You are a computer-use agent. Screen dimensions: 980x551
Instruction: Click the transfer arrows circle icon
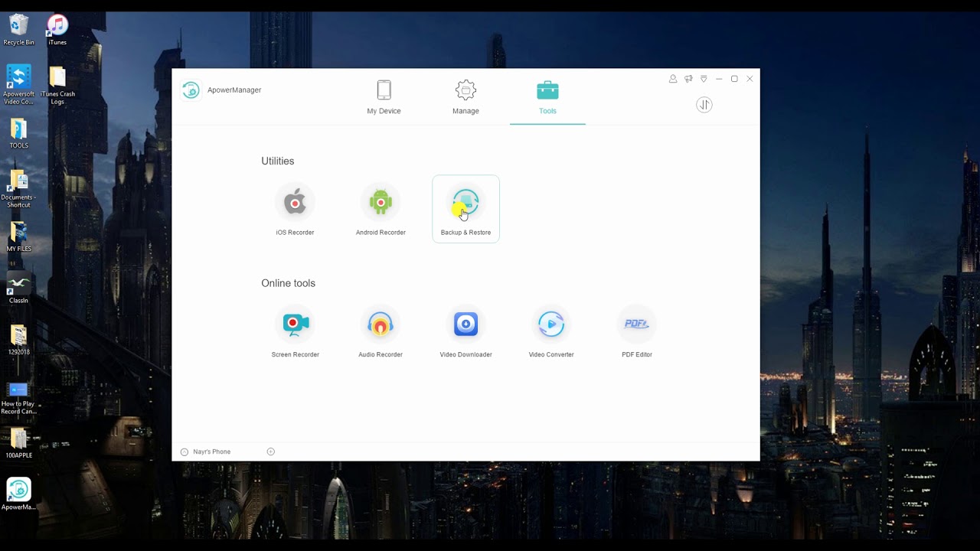click(704, 105)
